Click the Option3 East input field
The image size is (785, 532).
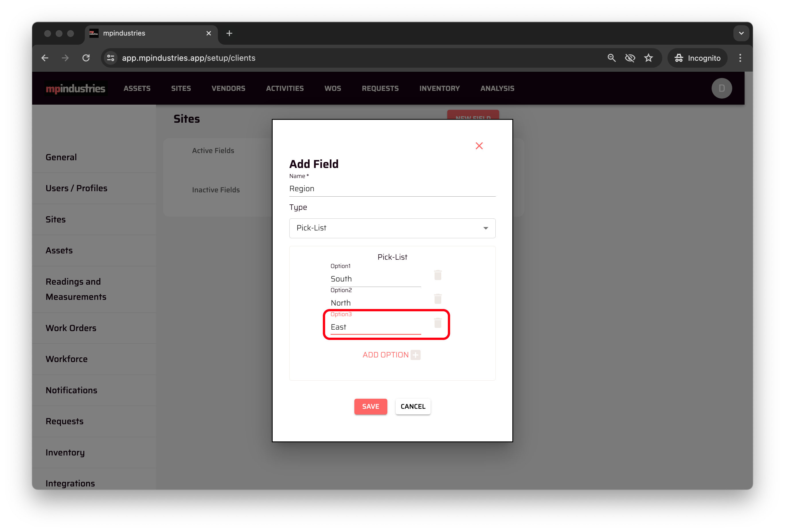375,327
